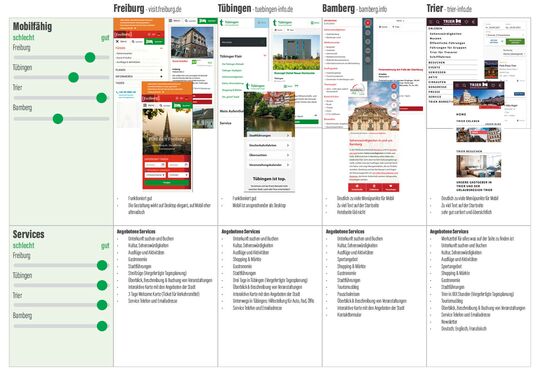Expand the Stadtführungen entry in the Tübingen mobile menu
The image size is (540, 369).
pyautogui.click(x=269, y=135)
